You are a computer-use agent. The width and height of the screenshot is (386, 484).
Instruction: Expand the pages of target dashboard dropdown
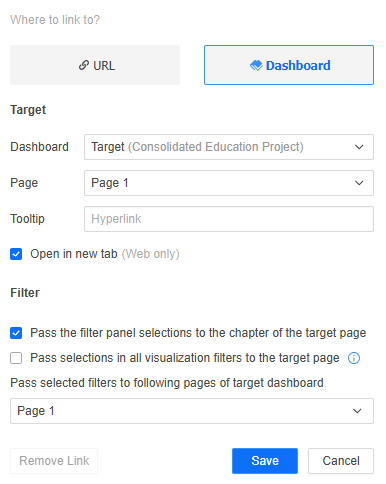[x=192, y=411]
